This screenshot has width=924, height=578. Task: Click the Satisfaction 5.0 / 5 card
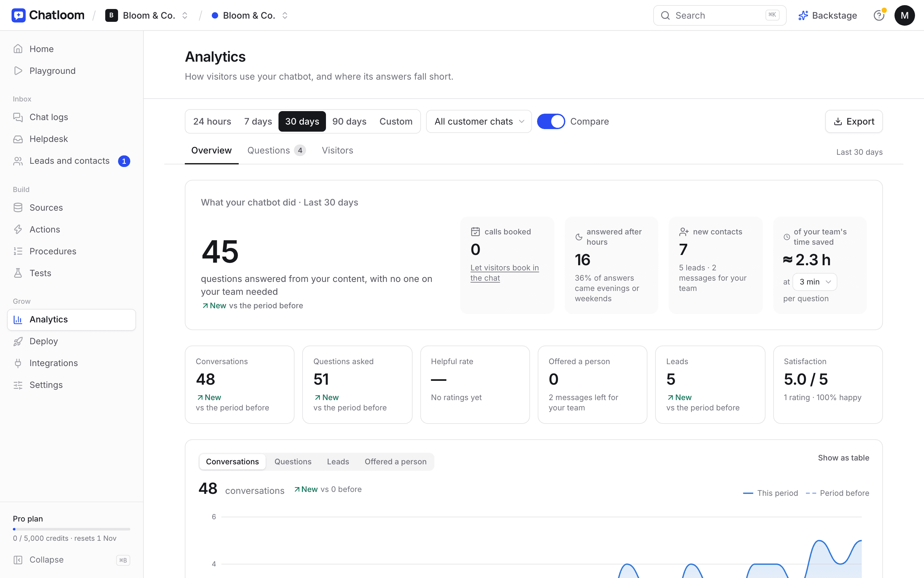828,385
